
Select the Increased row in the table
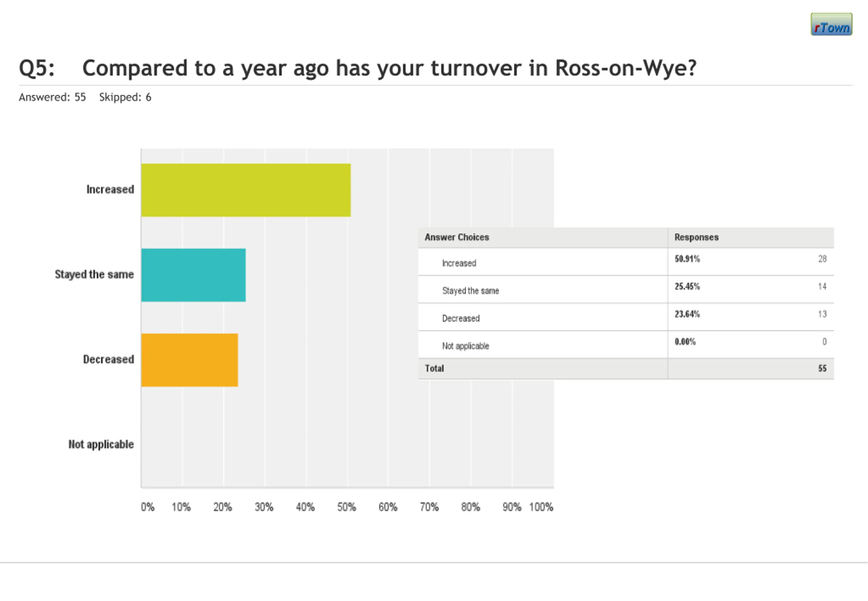coord(459,263)
